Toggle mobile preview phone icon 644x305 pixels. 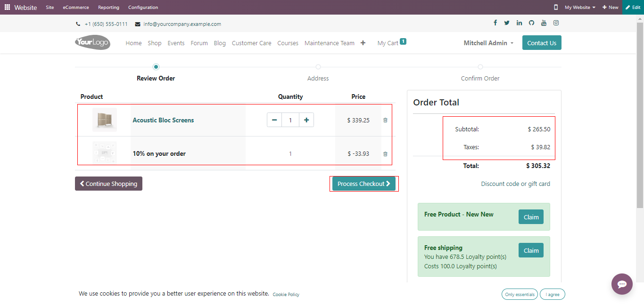[556, 8]
